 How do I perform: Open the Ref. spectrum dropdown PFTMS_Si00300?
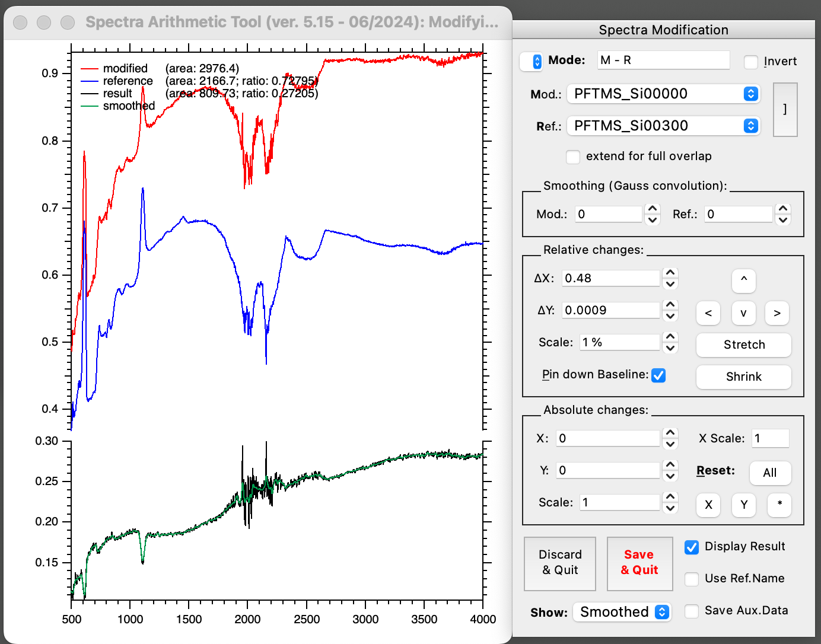(663, 126)
